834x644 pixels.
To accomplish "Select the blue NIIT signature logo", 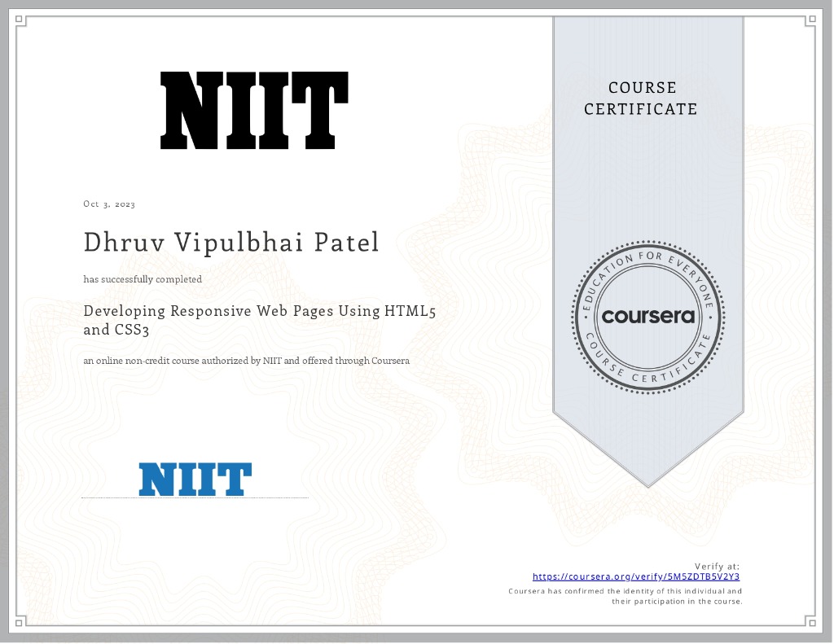I will click(195, 480).
